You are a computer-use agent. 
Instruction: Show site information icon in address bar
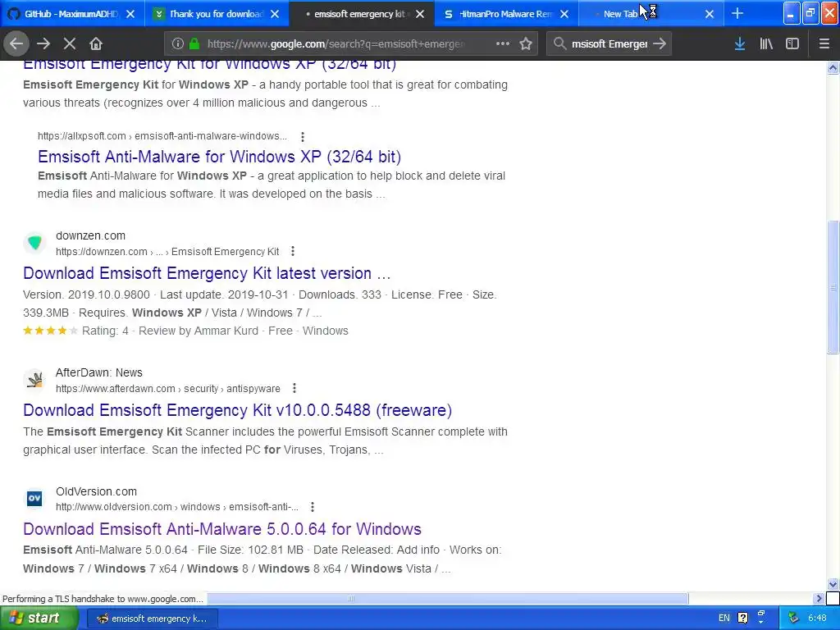coord(178,44)
